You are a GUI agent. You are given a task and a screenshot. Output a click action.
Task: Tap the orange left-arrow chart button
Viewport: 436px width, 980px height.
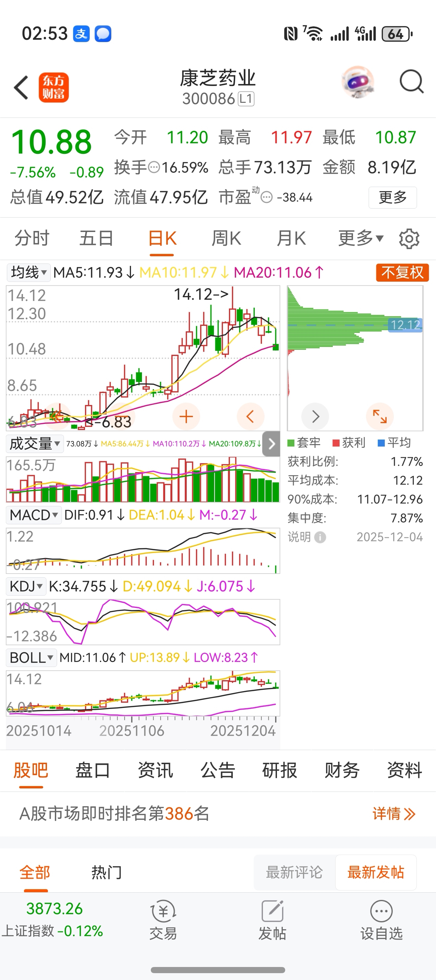250,417
